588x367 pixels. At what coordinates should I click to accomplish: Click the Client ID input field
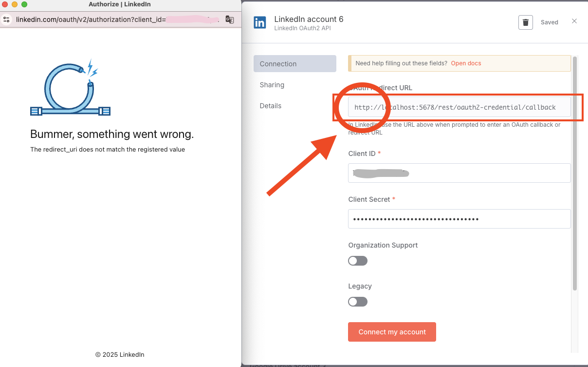tap(459, 173)
